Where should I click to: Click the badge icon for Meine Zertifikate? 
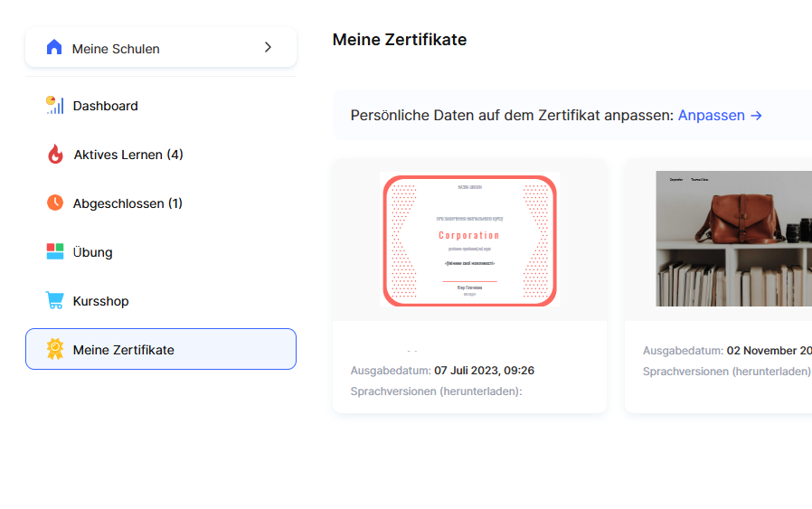click(55, 350)
